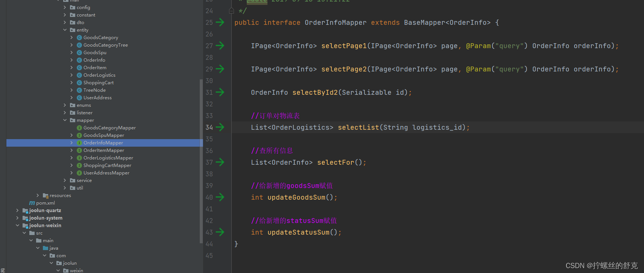Expand the listener package

tap(65, 113)
